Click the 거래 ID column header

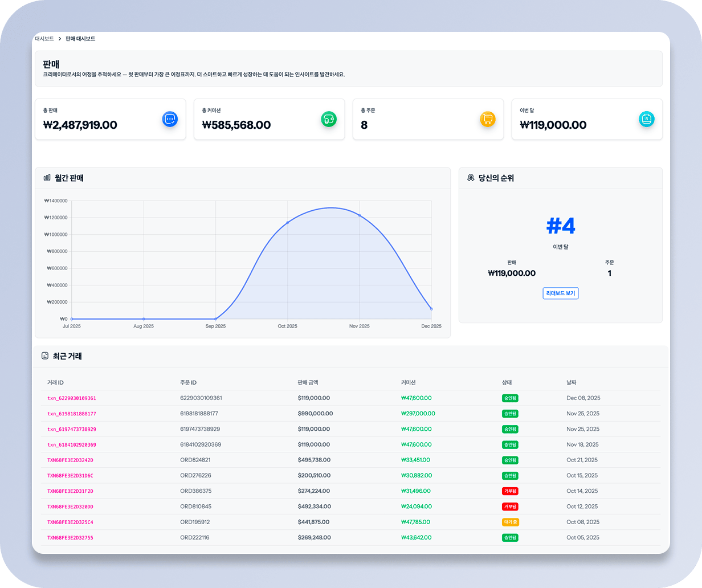tap(59, 382)
